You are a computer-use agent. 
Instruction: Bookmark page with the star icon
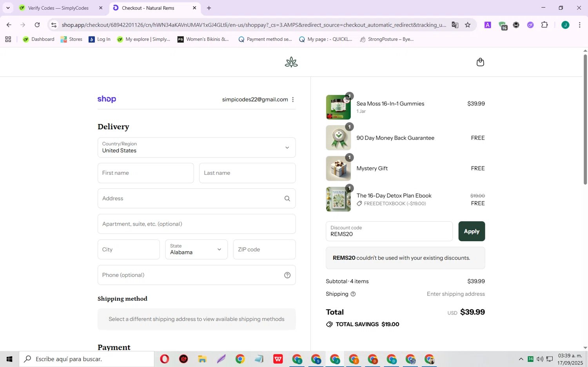468,25
